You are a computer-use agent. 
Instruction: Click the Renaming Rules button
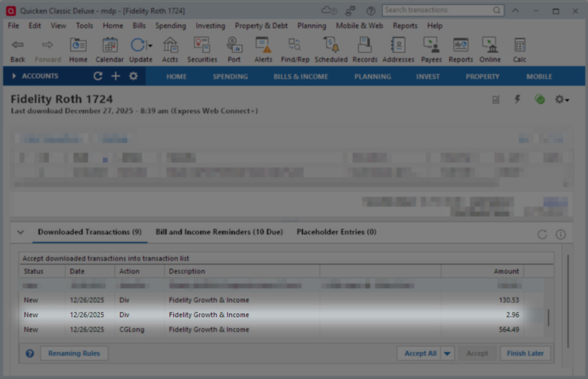pyautogui.click(x=74, y=354)
